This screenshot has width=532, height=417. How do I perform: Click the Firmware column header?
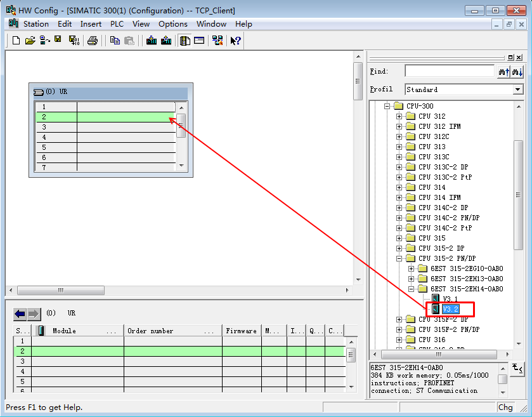242,331
